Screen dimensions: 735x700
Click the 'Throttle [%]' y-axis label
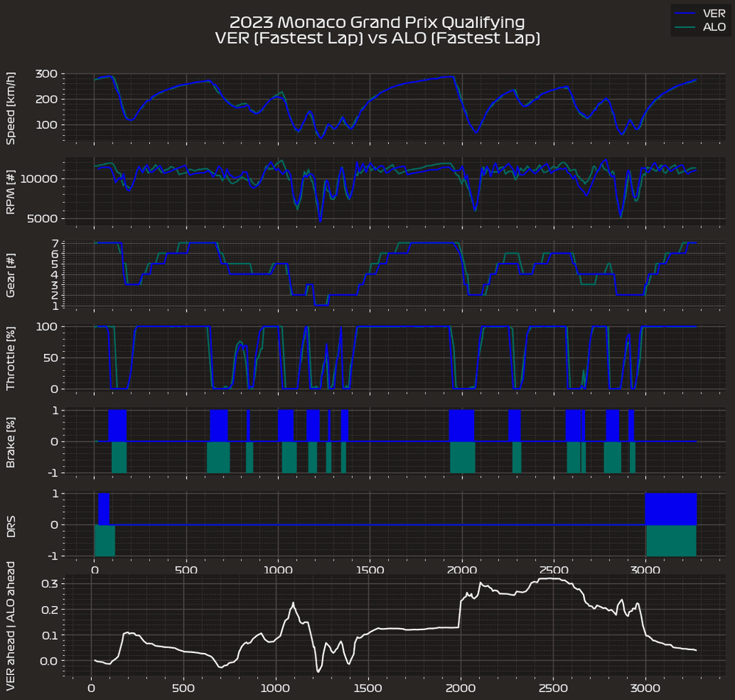10,358
